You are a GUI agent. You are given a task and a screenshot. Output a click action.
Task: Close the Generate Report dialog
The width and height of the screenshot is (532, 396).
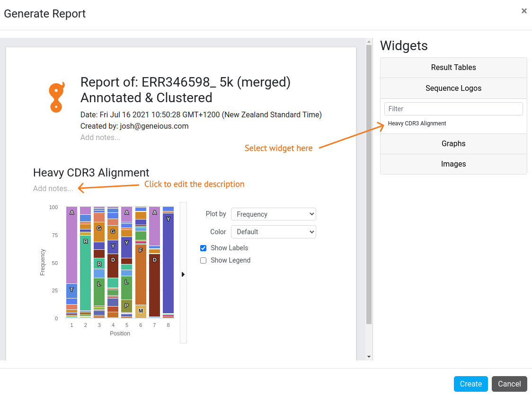pyautogui.click(x=524, y=11)
